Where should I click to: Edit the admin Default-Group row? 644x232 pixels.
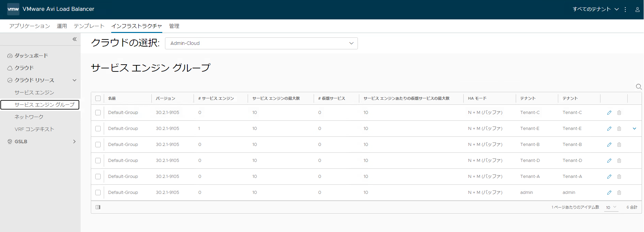pos(609,193)
